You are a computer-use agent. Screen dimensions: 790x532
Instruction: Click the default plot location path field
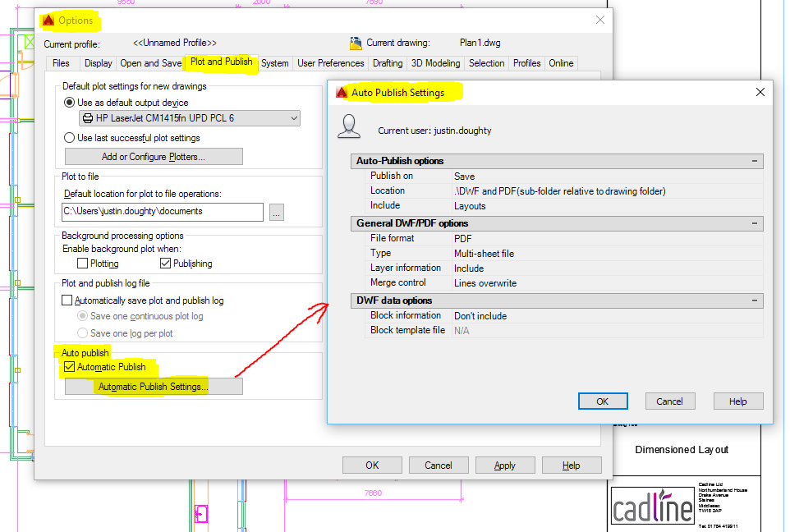pos(163,212)
